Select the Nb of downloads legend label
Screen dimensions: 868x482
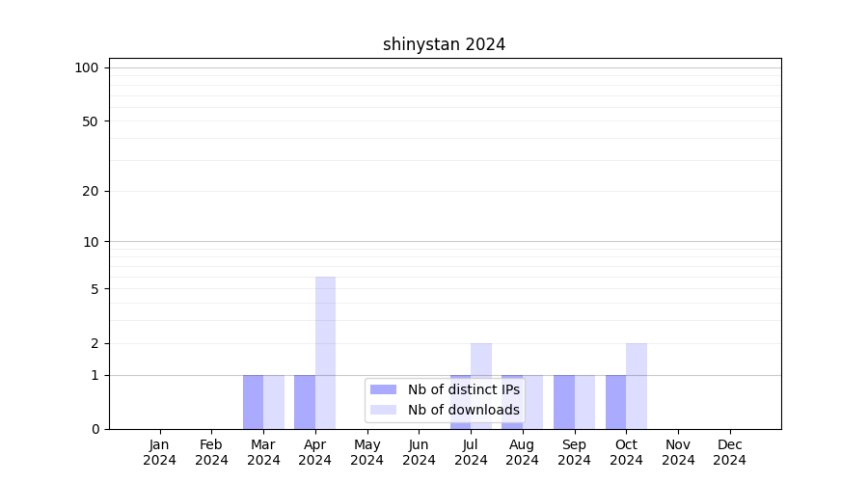pyautogui.click(x=463, y=410)
